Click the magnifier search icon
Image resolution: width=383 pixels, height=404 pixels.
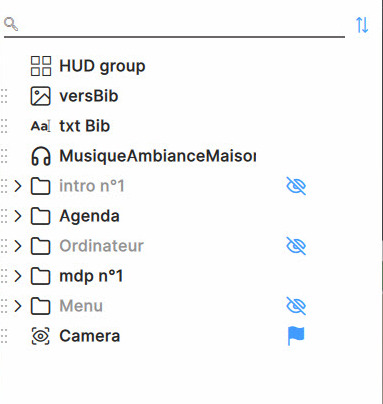click(11, 24)
